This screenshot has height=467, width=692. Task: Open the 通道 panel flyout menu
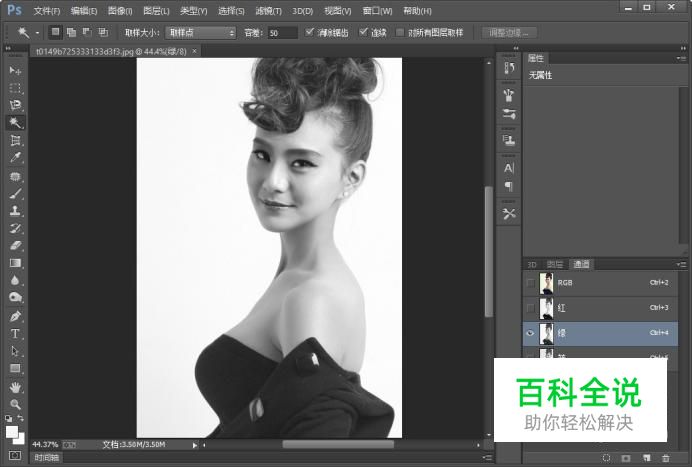(x=681, y=264)
